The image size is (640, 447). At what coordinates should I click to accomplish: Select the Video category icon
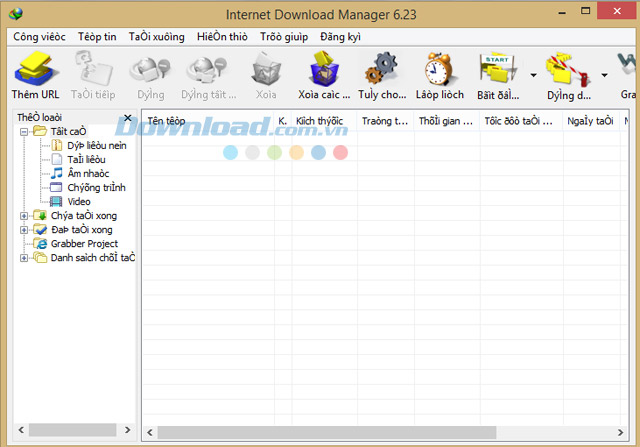pyautogui.click(x=56, y=201)
